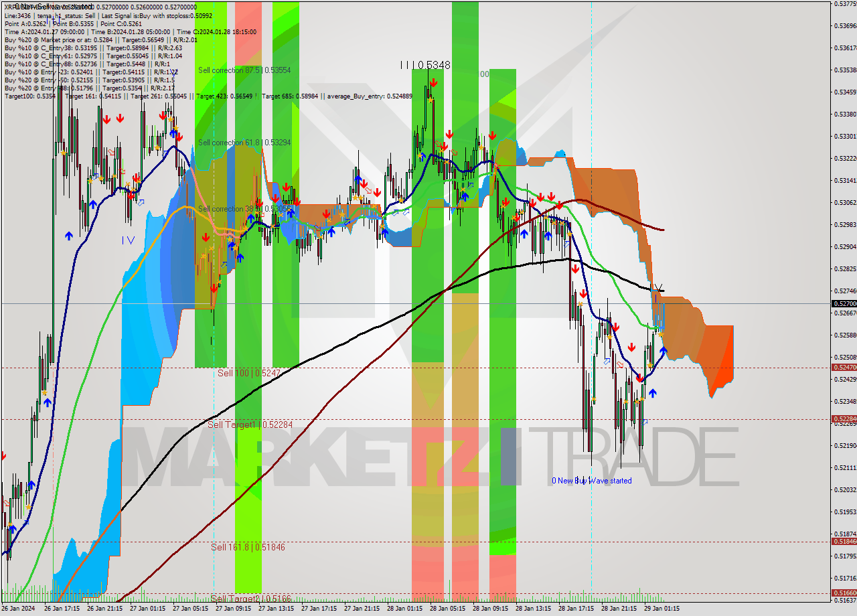Click the 'Line:3436 | tema_h1_status: Sell' info line

[108, 15]
